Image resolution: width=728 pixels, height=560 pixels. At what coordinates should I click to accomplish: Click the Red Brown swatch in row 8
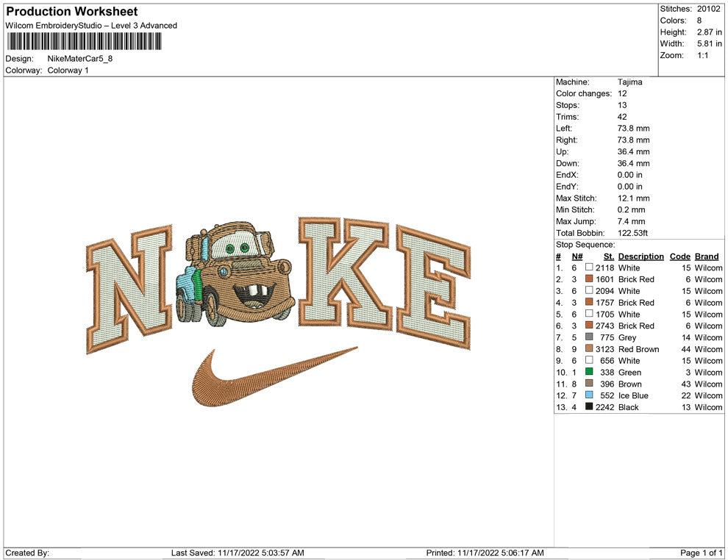pyautogui.click(x=589, y=348)
